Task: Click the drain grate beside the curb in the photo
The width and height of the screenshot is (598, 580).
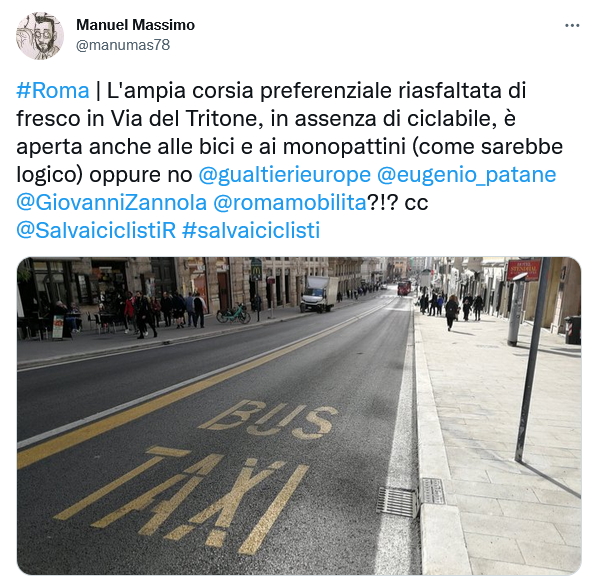Action: click(397, 501)
